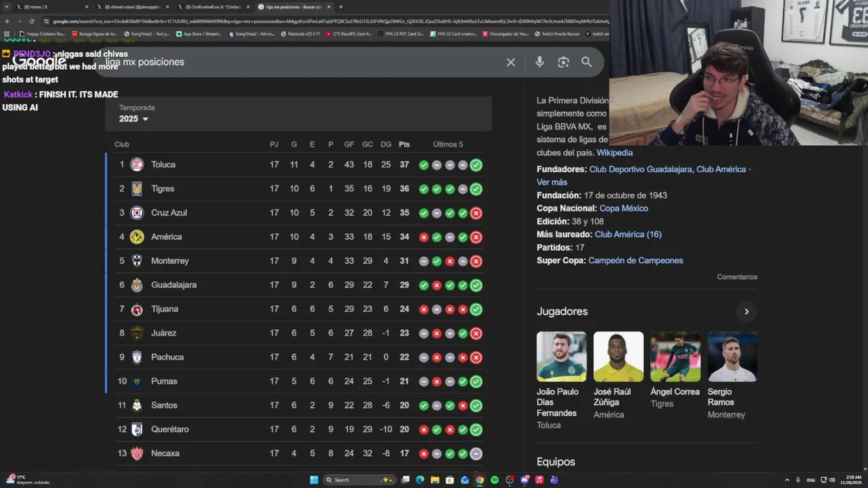This screenshot has width=868, height=488.
Task: Click the Querétaro team crest
Action: [137, 430]
